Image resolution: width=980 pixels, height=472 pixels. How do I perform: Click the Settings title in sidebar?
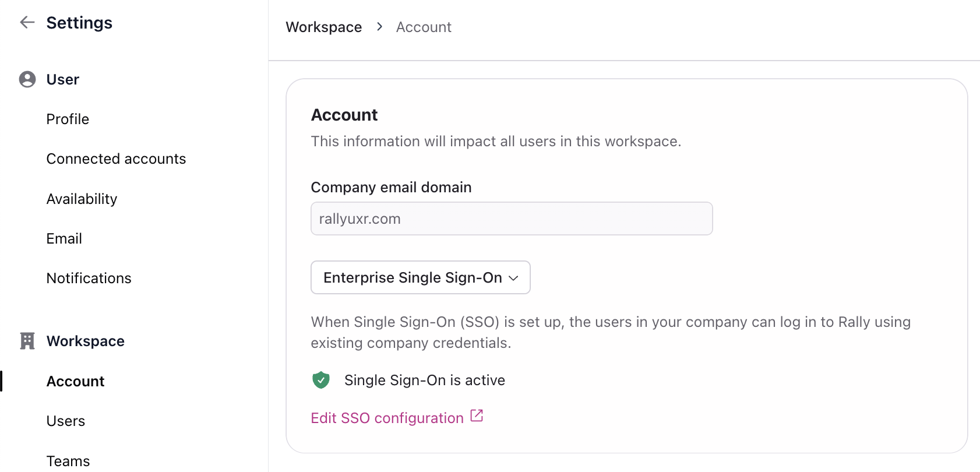[x=79, y=23]
